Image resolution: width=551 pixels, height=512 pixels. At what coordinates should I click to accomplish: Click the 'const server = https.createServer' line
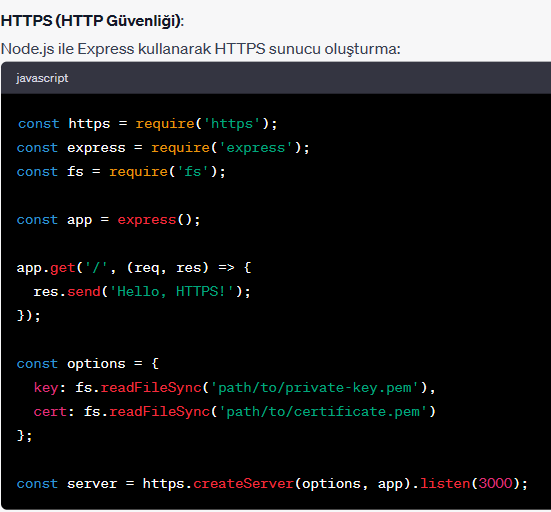coord(272,484)
